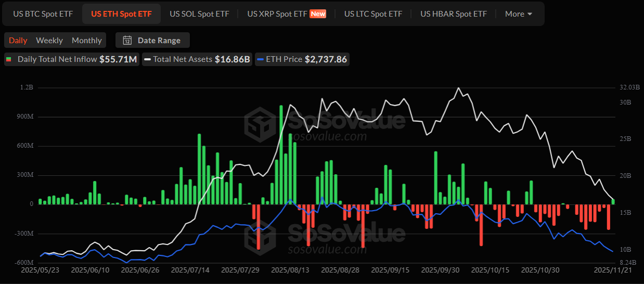This screenshot has width=644, height=284.
Task: Select the Weekly interval button
Action: pyautogui.click(x=49, y=41)
